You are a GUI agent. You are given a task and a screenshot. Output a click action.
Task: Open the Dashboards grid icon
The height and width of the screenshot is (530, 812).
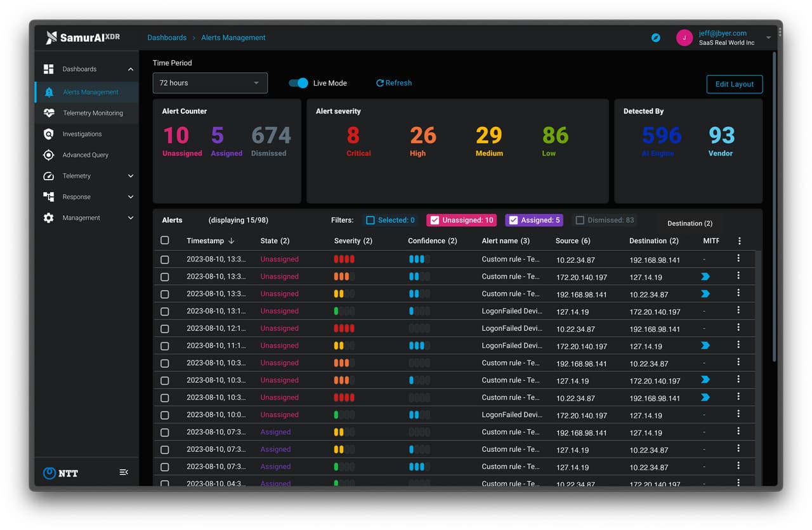point(49,69)
